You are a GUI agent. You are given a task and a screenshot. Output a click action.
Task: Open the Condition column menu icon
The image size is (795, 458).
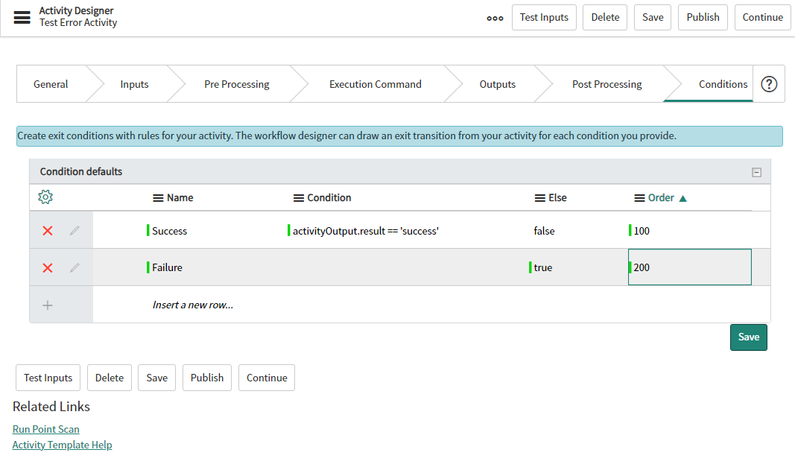299,198
